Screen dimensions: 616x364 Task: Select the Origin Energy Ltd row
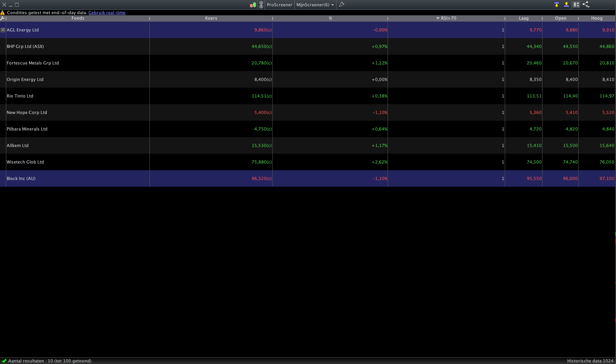(308, 79)
